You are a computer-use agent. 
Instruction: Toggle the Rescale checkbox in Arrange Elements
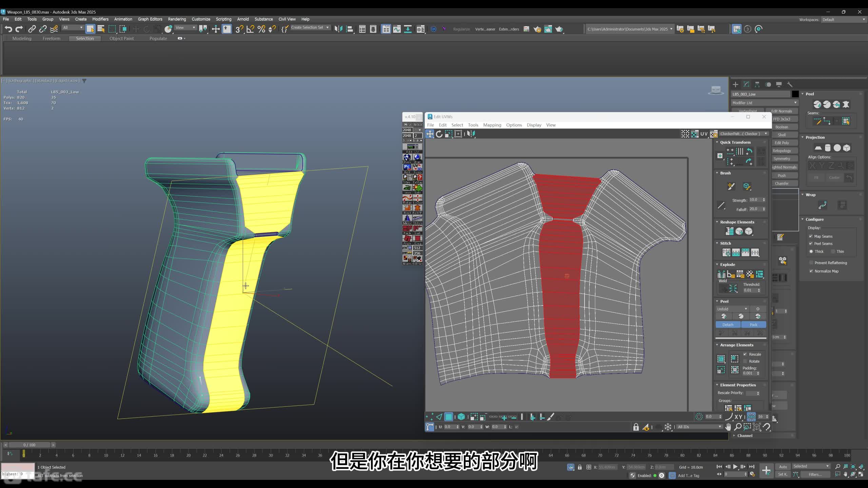[x=745, y=354]
